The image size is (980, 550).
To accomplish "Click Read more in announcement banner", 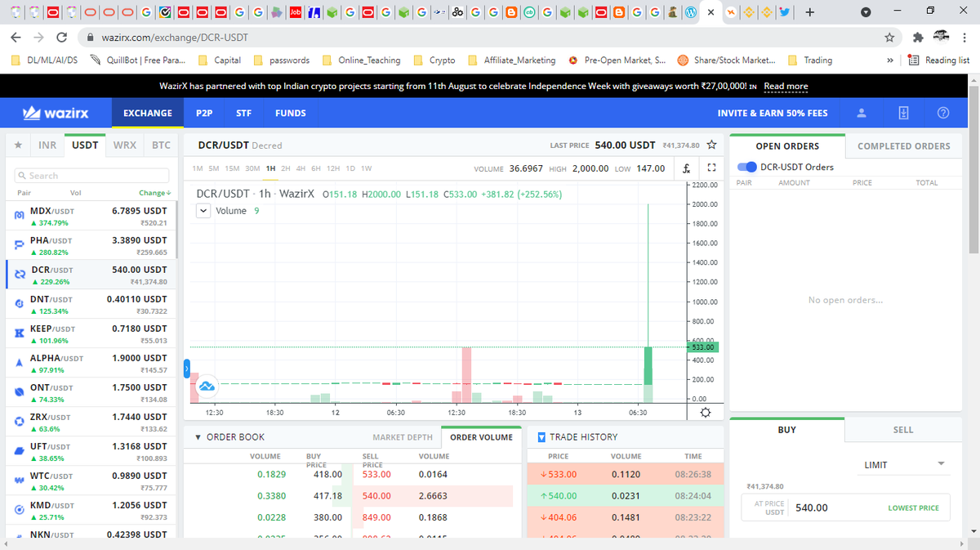I will (x=786, y=87).
